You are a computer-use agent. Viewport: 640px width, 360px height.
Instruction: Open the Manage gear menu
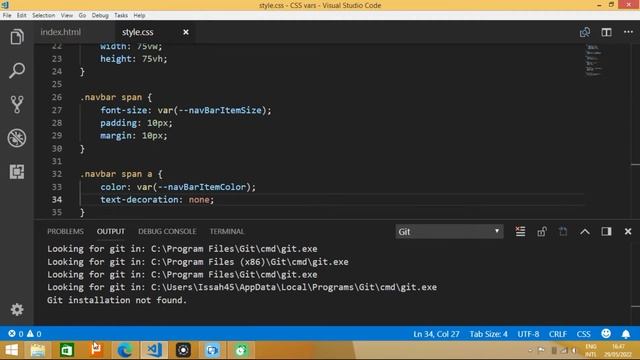pos(17,309)
